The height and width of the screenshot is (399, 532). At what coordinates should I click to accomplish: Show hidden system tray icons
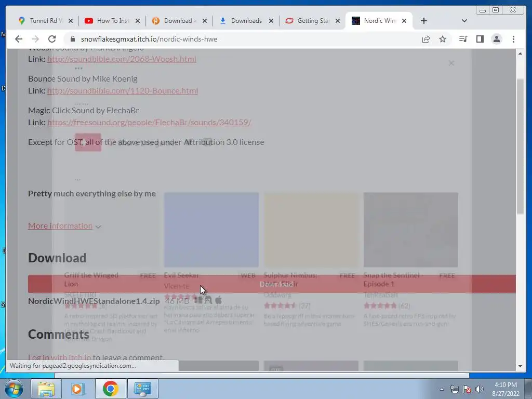[442, 389]
